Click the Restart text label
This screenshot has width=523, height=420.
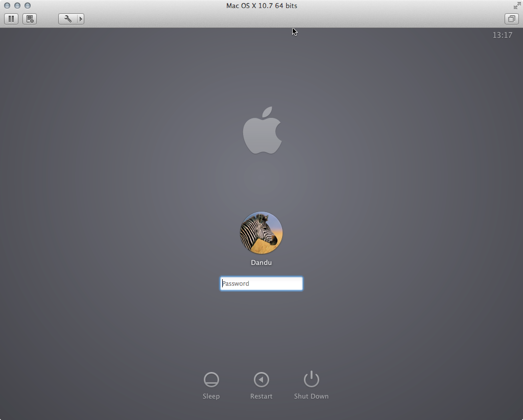point(261,397)
